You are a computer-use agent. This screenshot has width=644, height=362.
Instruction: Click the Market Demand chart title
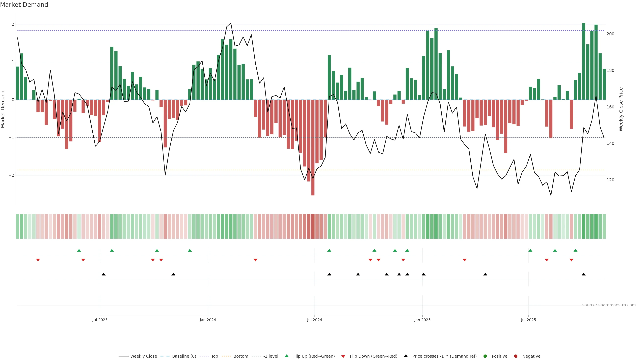pyautogui.click(x=24, y=5)
